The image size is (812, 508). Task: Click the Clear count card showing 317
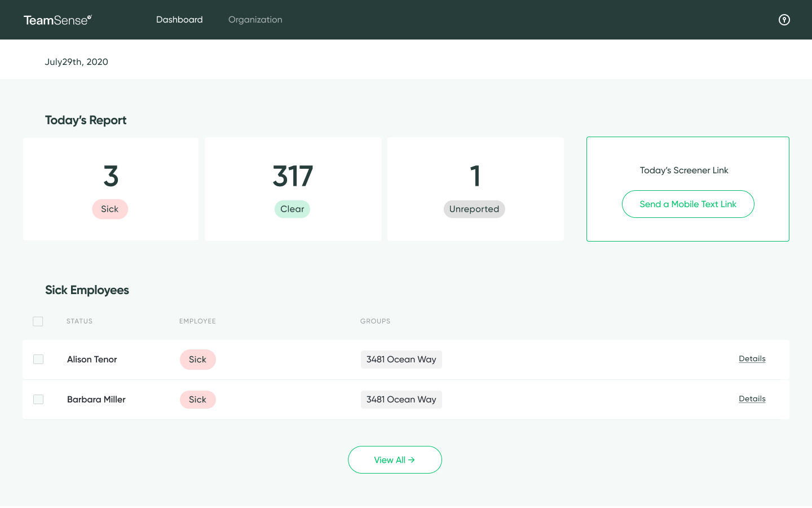293,189
